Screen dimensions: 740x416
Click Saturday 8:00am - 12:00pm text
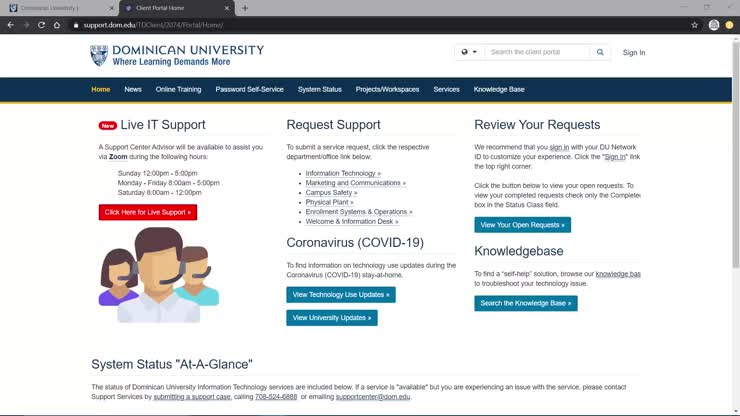[x=160, y=193]
